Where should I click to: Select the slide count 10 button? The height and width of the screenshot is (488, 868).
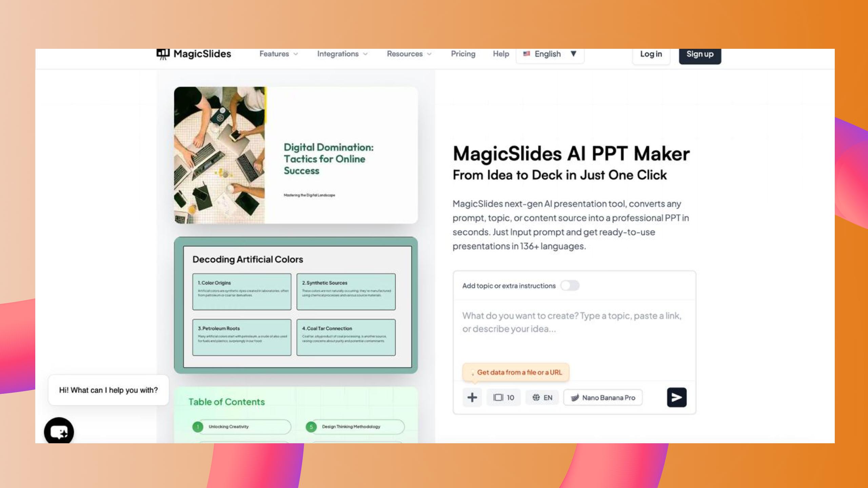504,398
